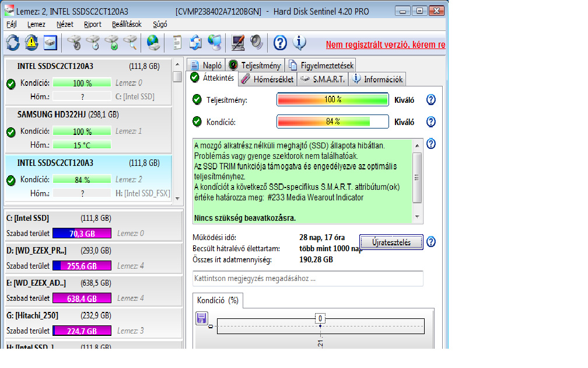Open the Súgó menu
Image resolution: width=588 pixels, height=368 pixels.
tap(160, 25)
